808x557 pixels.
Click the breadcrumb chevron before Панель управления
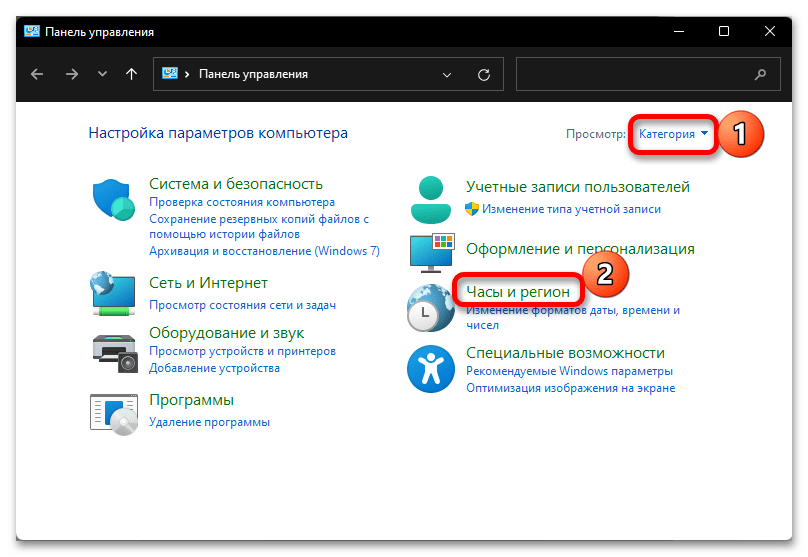(x=187, y=75)
